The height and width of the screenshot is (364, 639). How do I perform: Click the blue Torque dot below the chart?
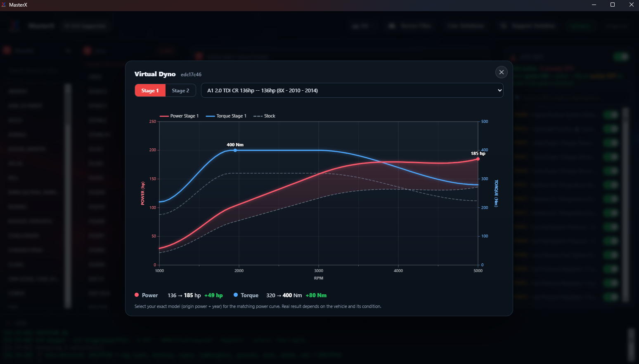236,295
